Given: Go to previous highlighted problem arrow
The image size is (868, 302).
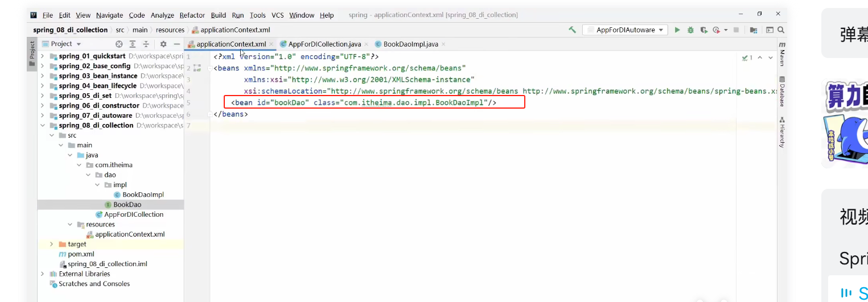Looking at the screenshot, I should click(760, 57).
